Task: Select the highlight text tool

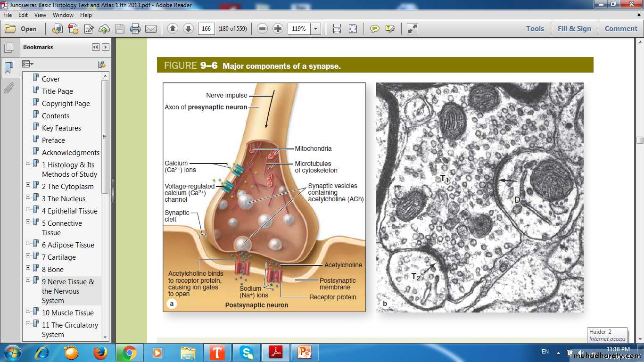Action: pyautogui.click(x=390, y=29)
